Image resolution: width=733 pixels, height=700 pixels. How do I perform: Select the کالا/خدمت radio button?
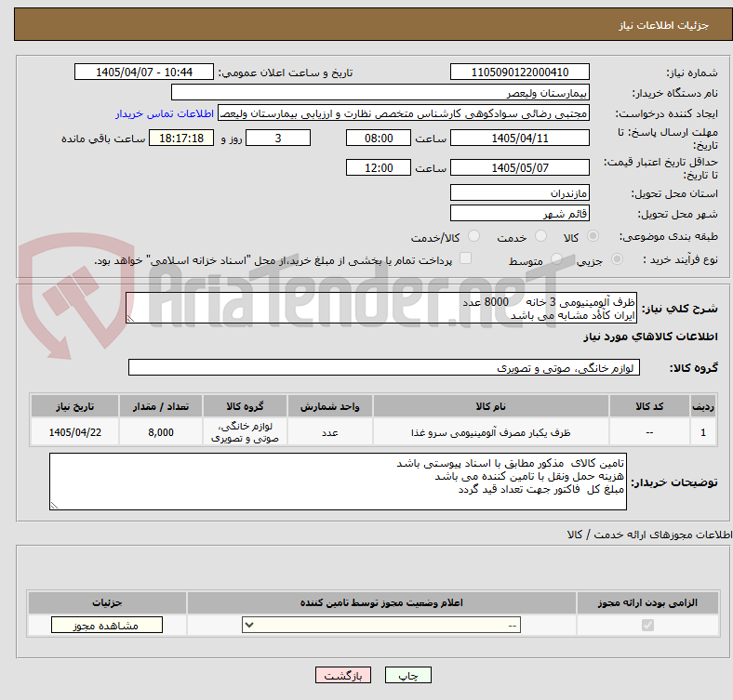474,236
